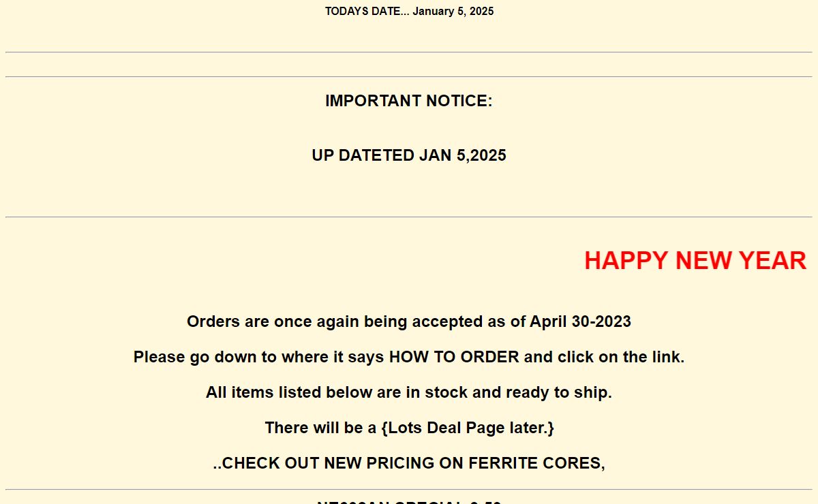Click the UP DATETED JAN 5,2025 line
The height and width of the screenshot is (504, 818).
(x=409, y=155)
